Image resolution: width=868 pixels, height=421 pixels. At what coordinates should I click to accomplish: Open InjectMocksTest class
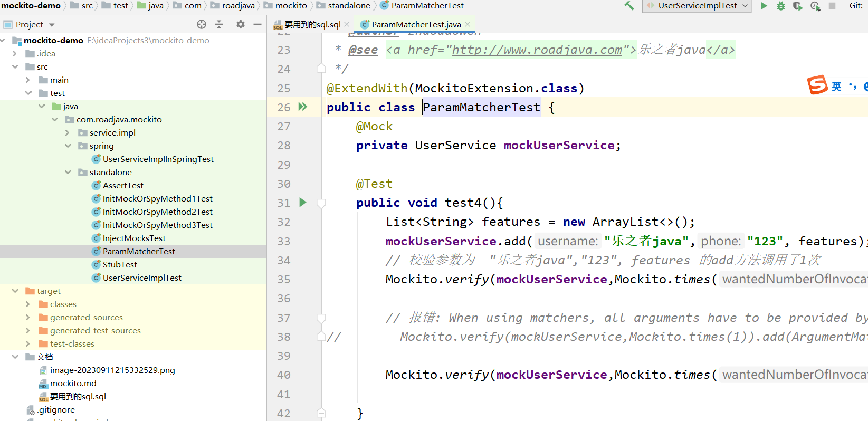click(134, 238)
